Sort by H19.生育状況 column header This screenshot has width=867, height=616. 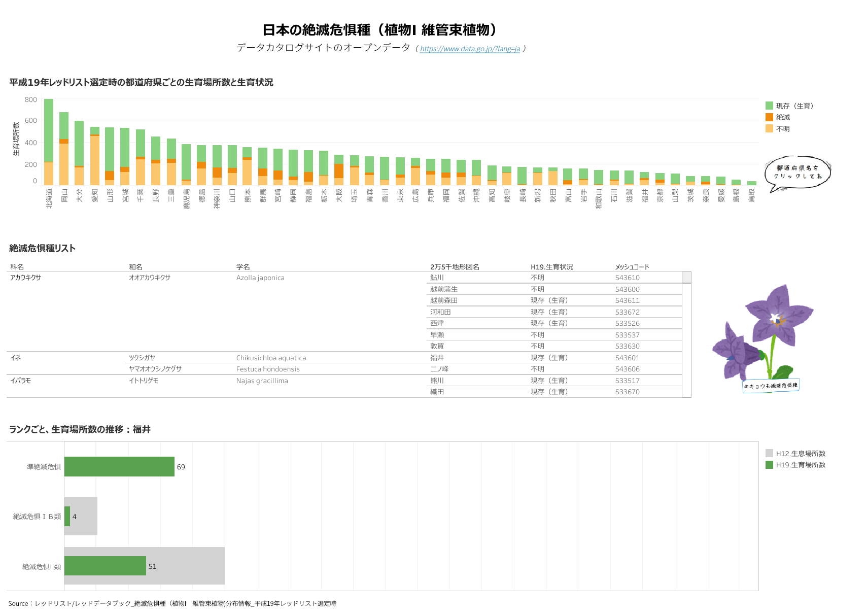click(x=551, y=267)
